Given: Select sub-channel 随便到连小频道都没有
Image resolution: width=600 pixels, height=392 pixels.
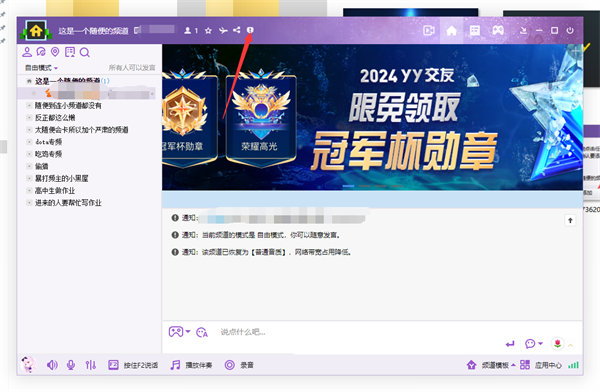Looking at the screenshot, I should [x=68, y=105].
